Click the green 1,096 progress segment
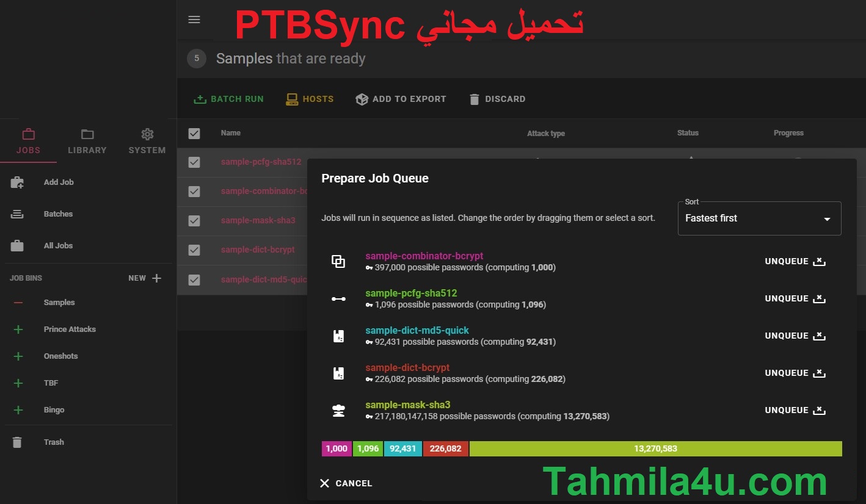Screen dimensions: 866x504 click(x=368, y=448)
